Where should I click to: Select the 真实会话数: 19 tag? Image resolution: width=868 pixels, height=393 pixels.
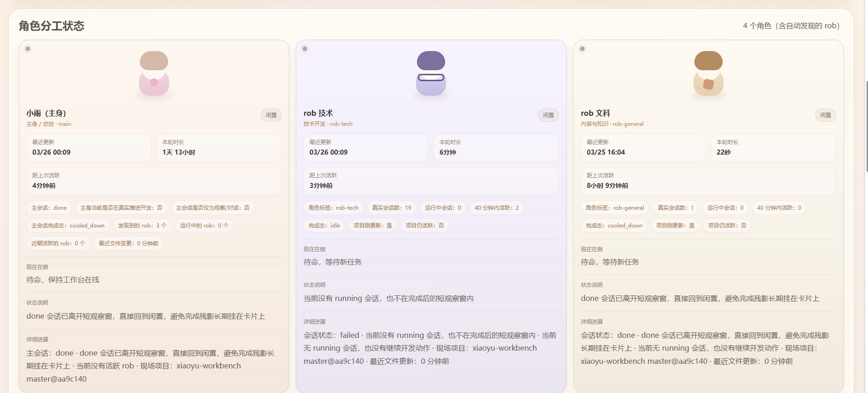click(391, 208)
